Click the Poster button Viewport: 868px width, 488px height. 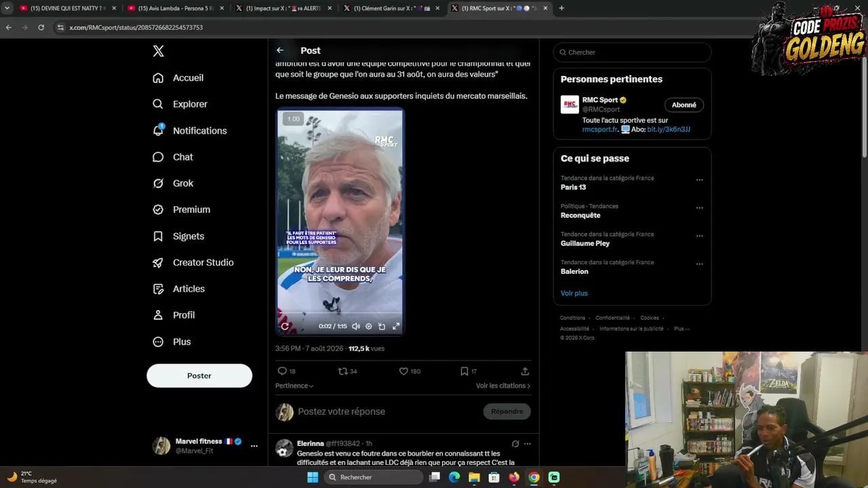pos(199,375)
